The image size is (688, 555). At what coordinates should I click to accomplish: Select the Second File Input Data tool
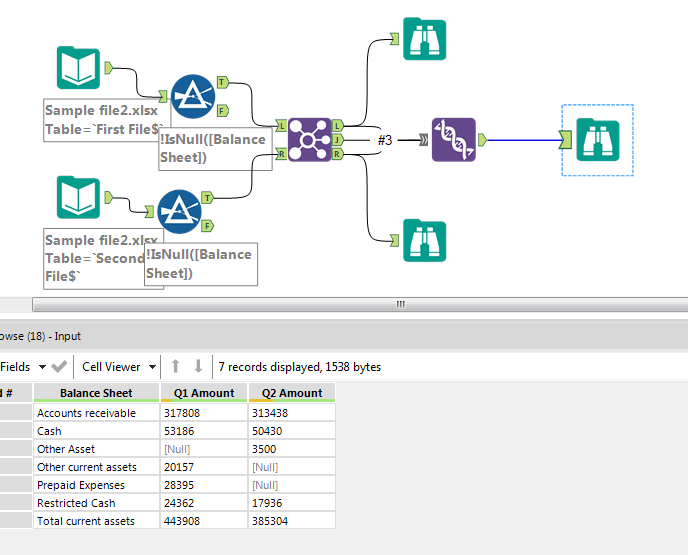click(x=78, y=197)
